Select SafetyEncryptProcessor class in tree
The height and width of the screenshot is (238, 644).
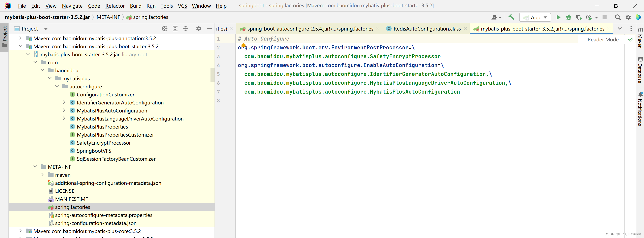(x=103, y=143)
